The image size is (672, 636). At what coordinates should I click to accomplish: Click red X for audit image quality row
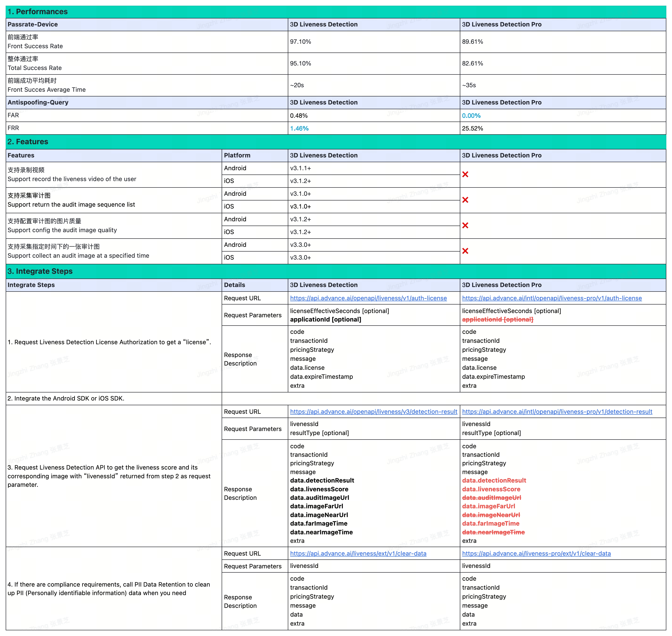click(x=465, y=226)
